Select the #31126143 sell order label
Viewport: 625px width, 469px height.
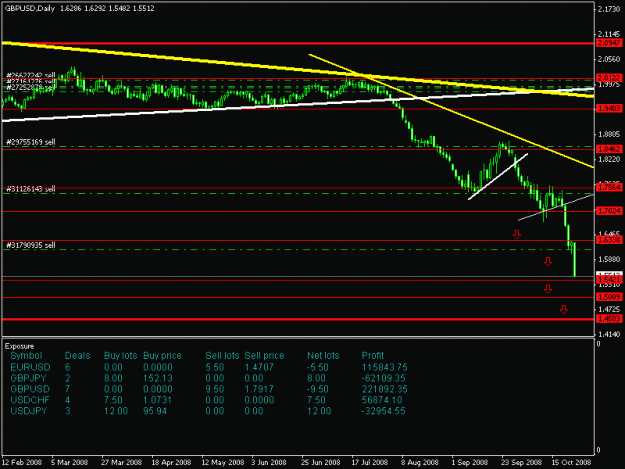point(31,189)
